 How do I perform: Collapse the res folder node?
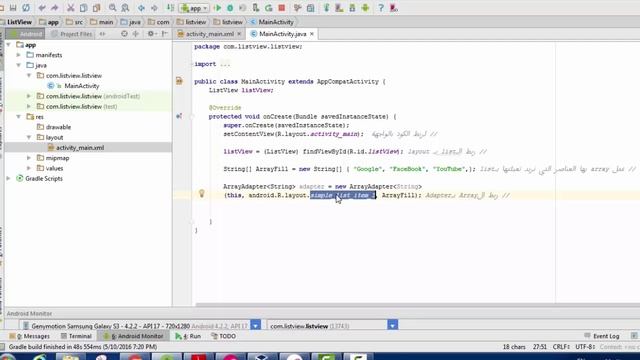coord(19,116)
